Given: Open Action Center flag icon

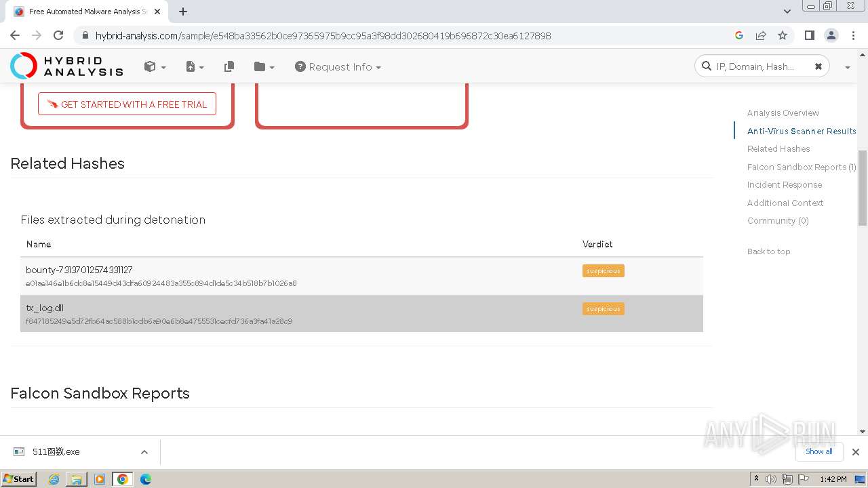Looking at the screenshot, I should (x=804, y=479).
